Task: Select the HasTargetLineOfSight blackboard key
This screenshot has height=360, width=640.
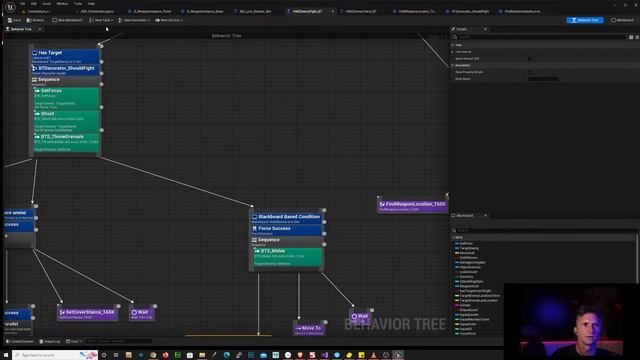Action: coord(475,291)
